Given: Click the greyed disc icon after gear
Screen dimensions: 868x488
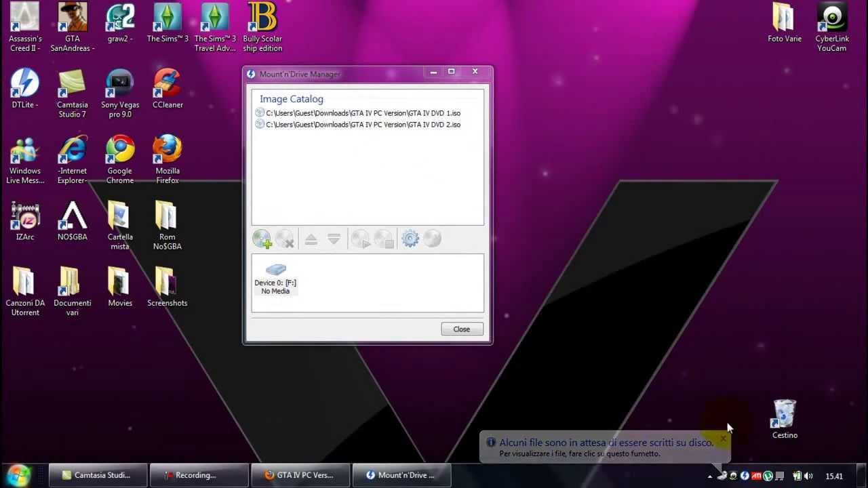Looking at the screenshot, I should click(x=433, y=239).
